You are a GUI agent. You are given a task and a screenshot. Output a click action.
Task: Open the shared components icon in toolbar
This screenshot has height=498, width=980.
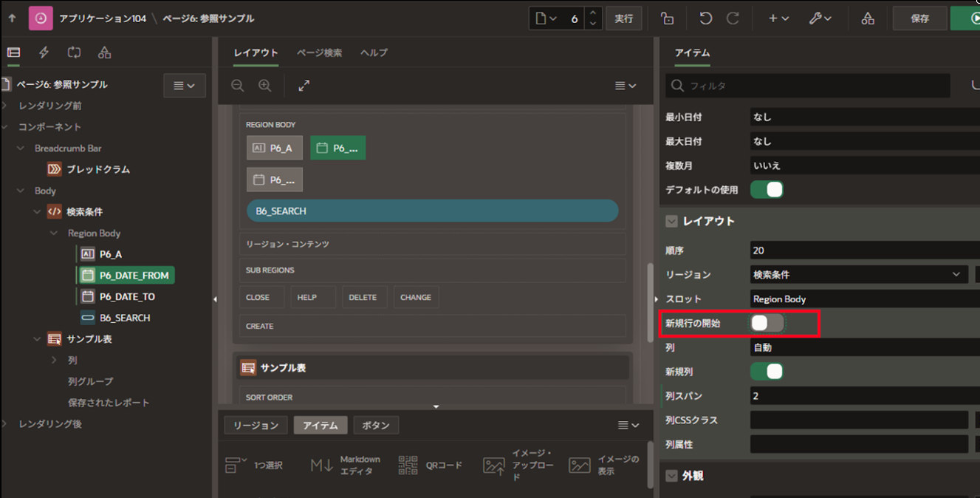868,18
